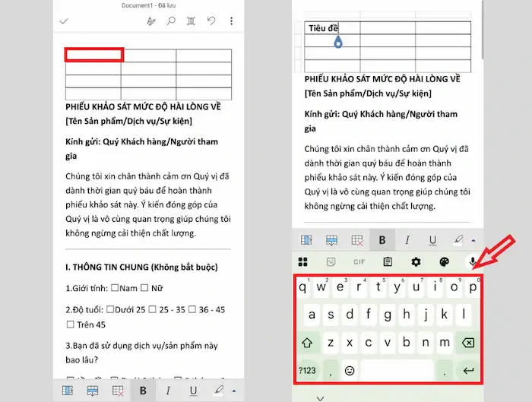The height and width of the screenshot is (402, 532).
Task: Tap the h key on keyboard
Action: point(407,315)
